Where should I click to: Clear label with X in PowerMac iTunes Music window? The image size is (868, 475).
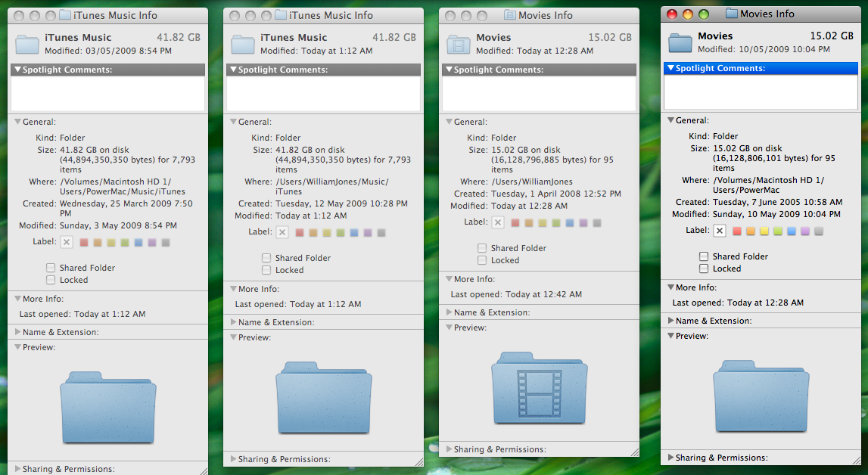(x=67, y=242)
